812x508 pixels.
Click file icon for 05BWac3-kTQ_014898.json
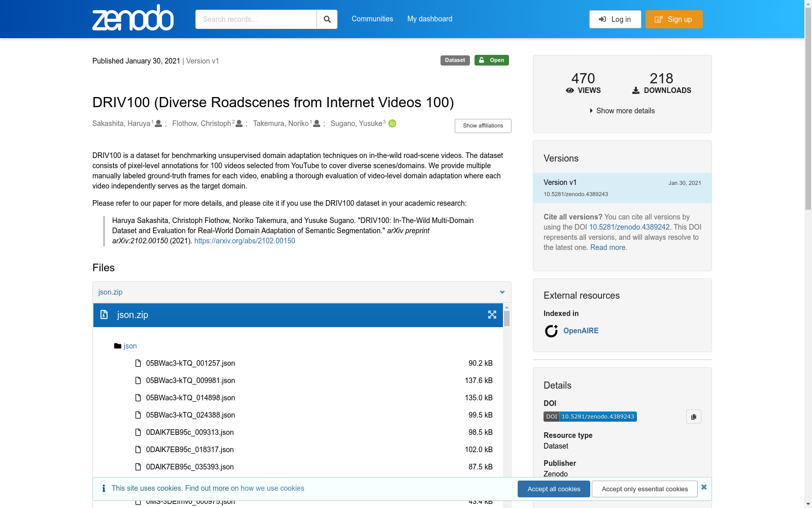pos(138,398)
